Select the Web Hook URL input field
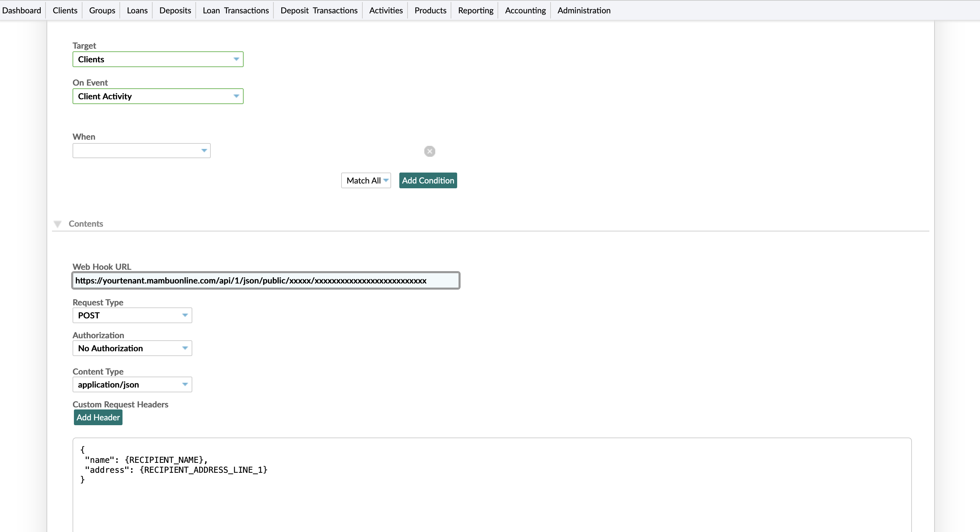Image resolution: width=980 pixels, height=532 pixels. pyautogui.click(x=266, y=280)
